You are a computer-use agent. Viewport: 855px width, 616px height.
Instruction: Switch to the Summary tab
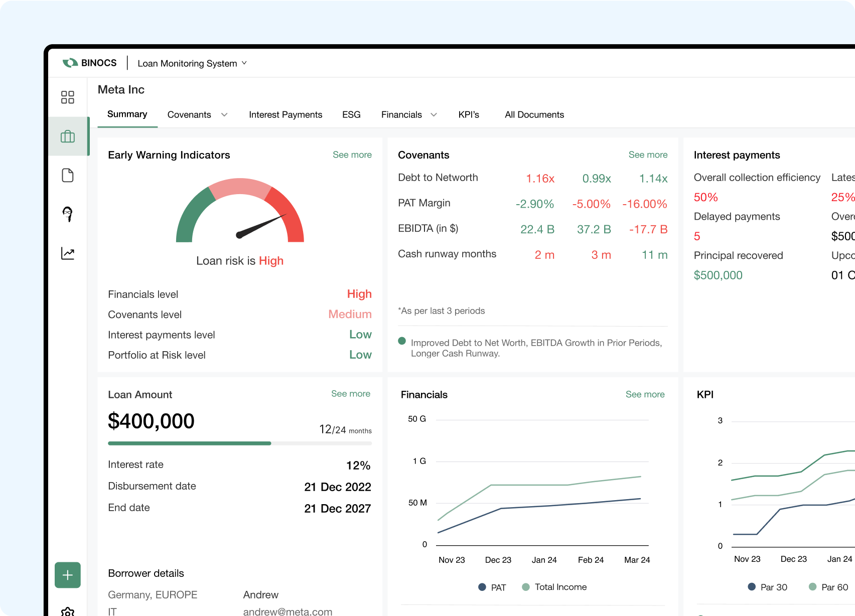(x=127, y=114)
